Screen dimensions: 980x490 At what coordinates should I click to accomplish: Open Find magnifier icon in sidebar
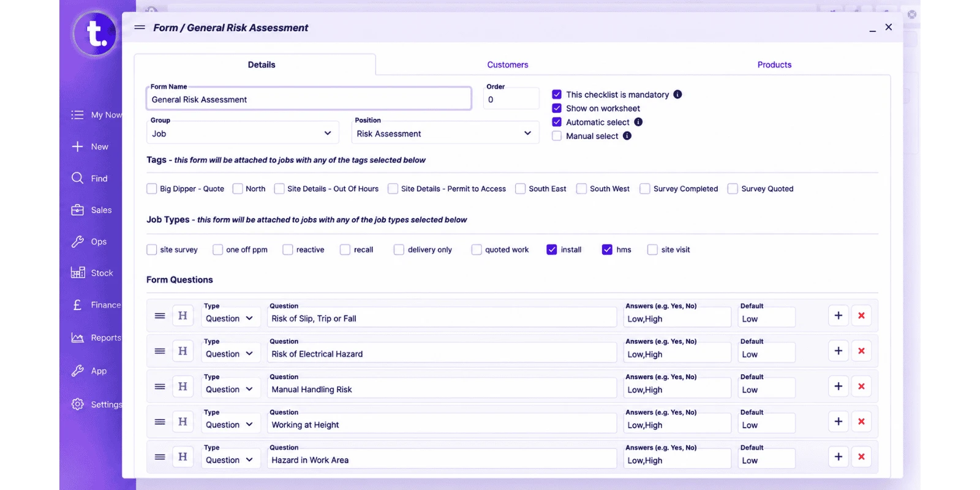pyautogui.click(x=77, y=178)
